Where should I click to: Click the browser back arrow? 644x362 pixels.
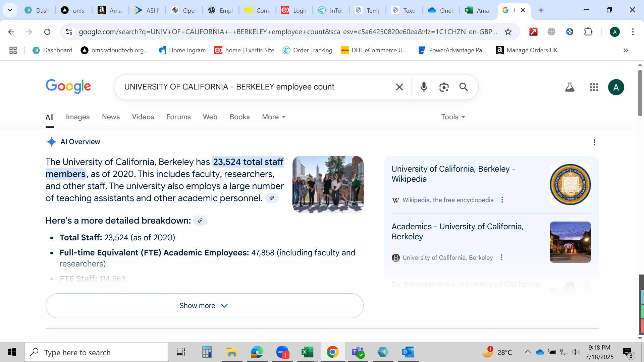(x=11, y=32)
